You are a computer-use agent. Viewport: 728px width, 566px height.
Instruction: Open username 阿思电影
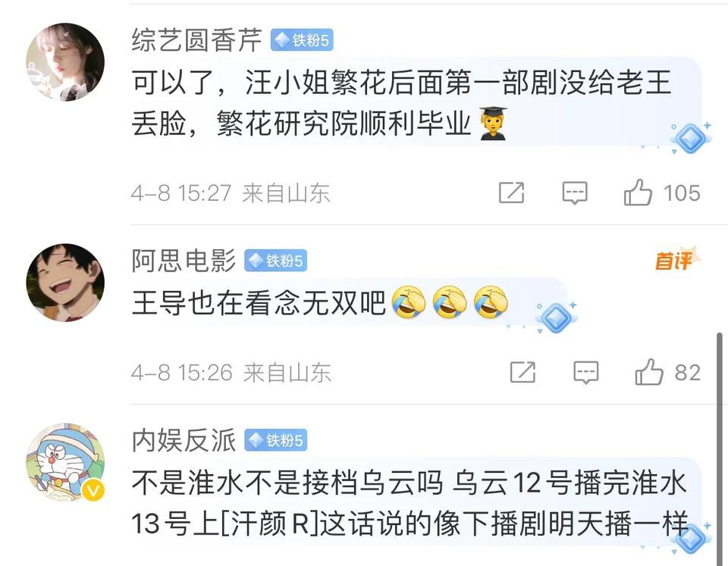[x=184, y=260]
